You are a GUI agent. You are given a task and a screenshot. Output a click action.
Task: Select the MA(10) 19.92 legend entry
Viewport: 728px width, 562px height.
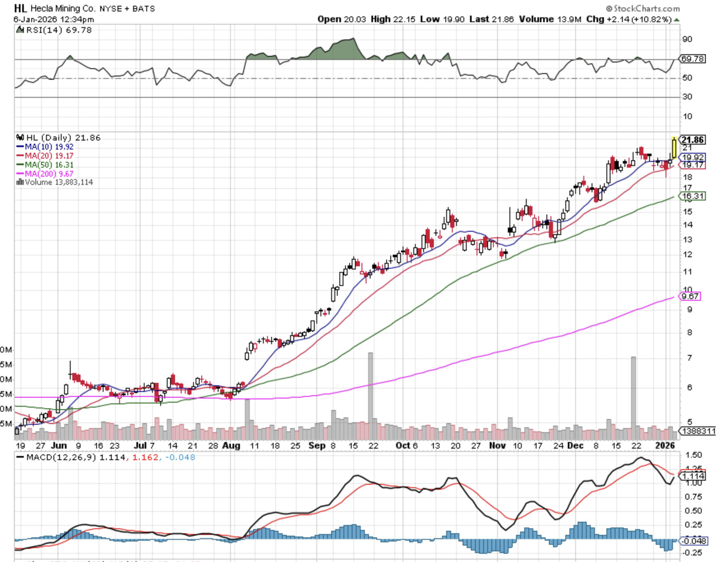point(45,147)
